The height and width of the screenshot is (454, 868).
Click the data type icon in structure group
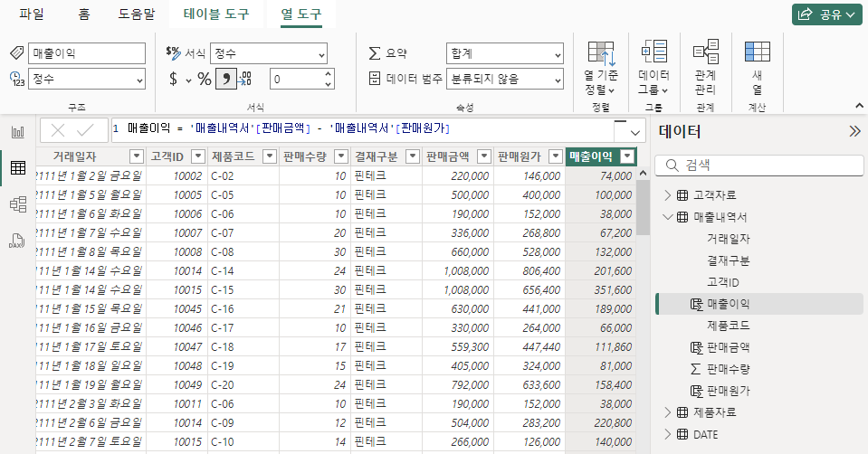click(x=17, y=79)
